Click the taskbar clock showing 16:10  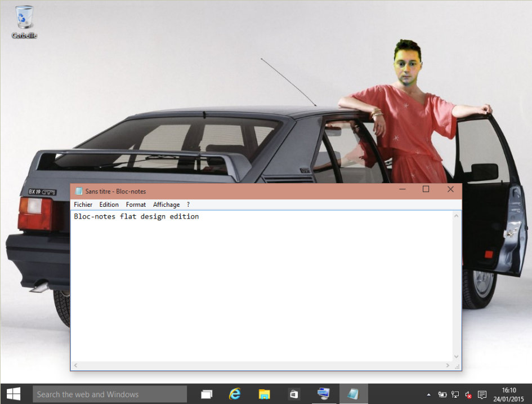coord(508,394)
